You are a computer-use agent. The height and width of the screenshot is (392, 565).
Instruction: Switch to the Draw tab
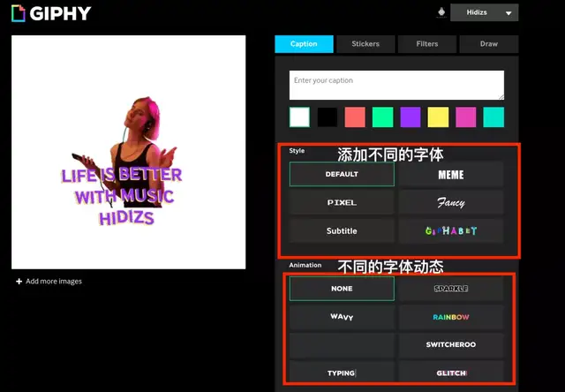pos(488,44)
